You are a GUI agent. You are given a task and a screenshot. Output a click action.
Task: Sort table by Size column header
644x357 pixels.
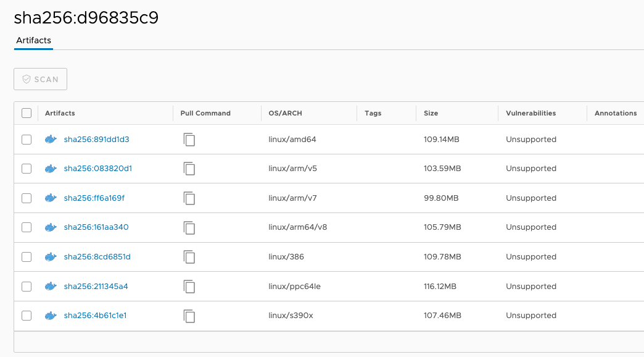tap(431, 114)
